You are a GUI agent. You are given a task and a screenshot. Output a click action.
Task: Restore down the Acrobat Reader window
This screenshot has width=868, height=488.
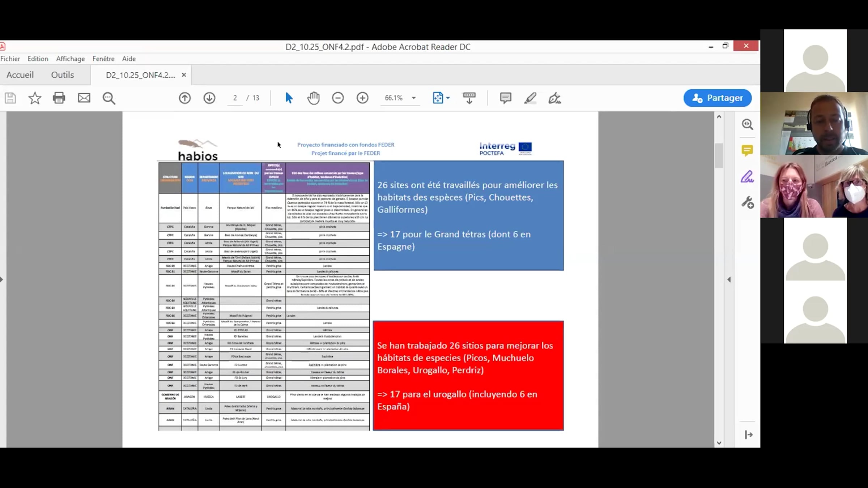pos(726,46)
